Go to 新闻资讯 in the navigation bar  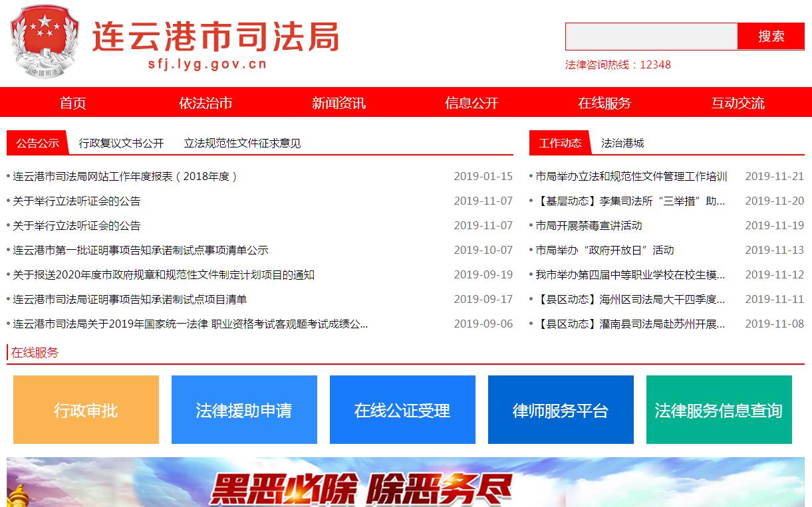(x=338, y=103)
